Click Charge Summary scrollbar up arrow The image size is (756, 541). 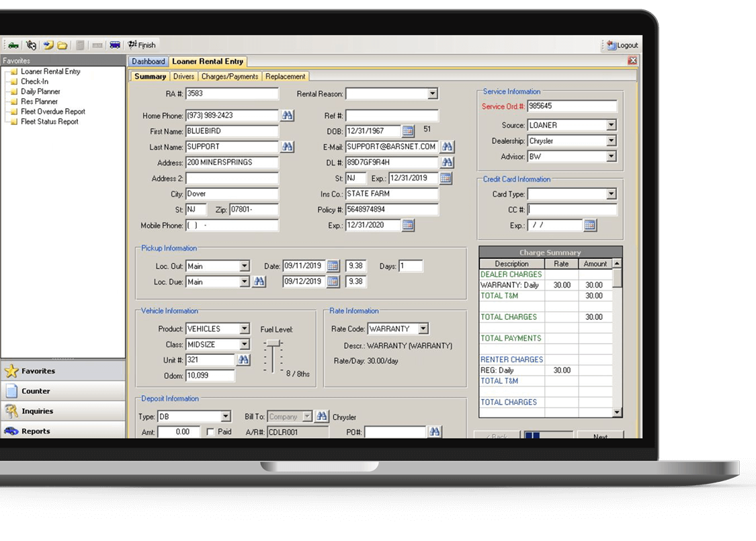pos(617,263)
